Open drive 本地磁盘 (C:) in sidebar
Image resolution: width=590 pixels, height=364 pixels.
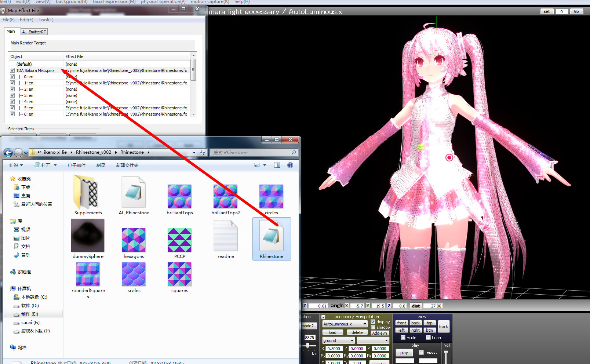point(30,297)
